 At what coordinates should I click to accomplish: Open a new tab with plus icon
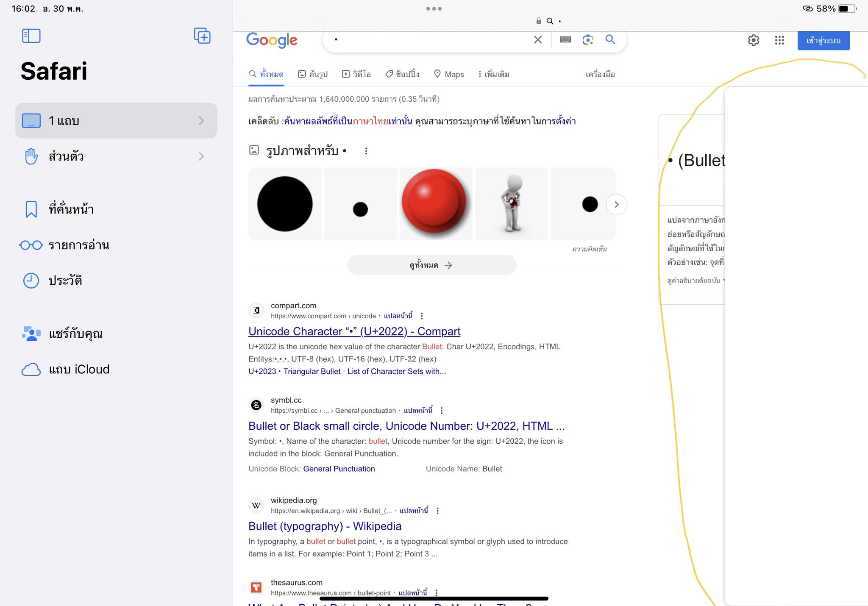202,36
